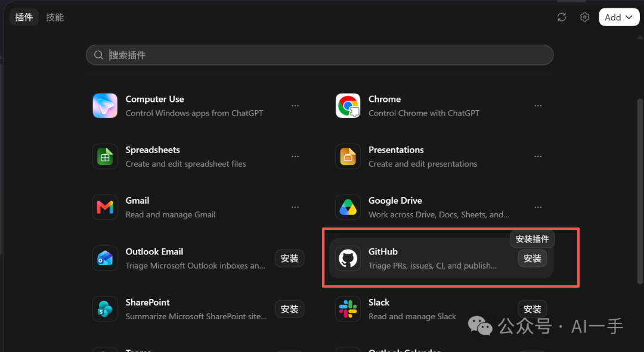The image size is (644, 352).
Task: Click the Google Drive plugin icon
Action: [x=348, y=207]
